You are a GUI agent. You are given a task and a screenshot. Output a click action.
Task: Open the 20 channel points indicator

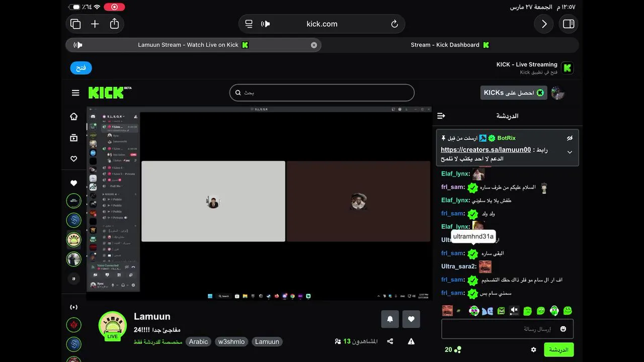tap(452, 349)
